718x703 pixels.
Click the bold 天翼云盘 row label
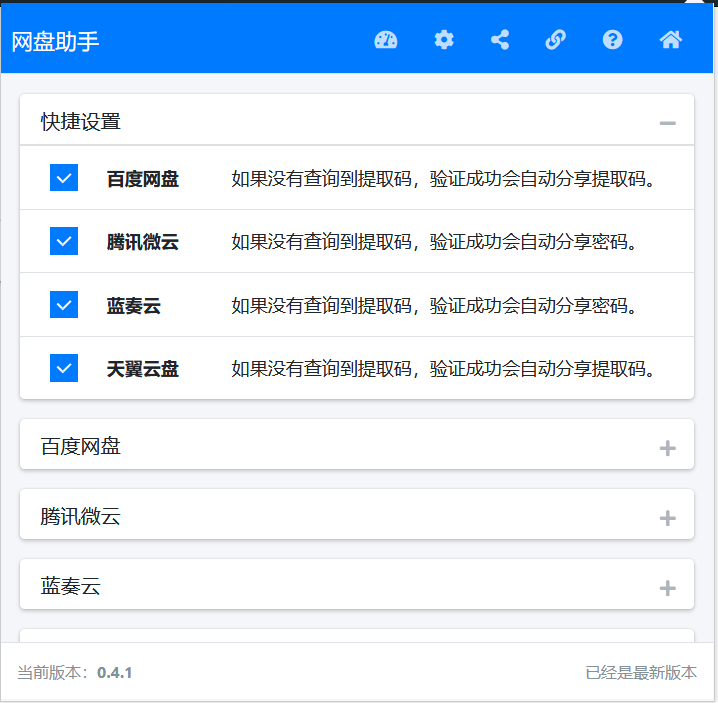tap(142, 369)
